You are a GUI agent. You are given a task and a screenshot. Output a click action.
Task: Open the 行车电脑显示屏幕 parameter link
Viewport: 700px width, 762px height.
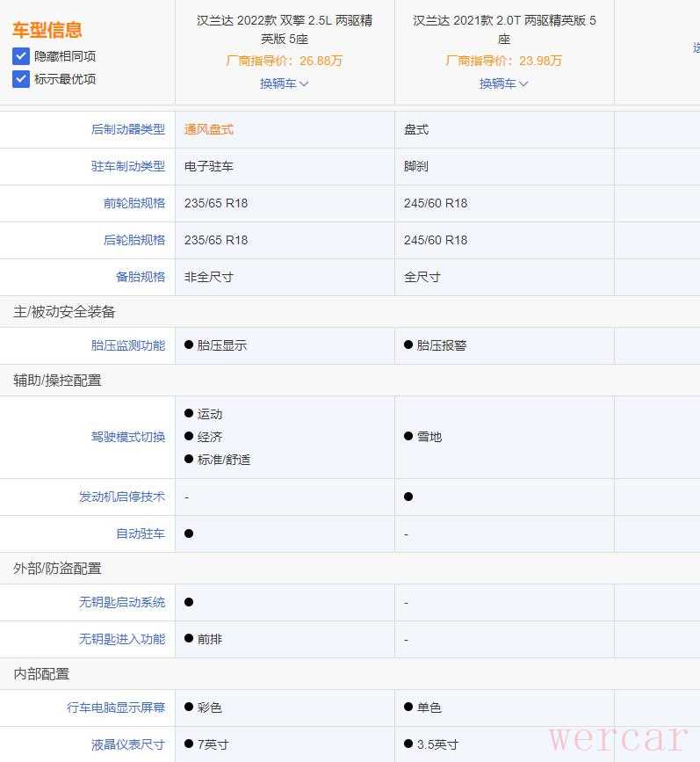[116, 708]
